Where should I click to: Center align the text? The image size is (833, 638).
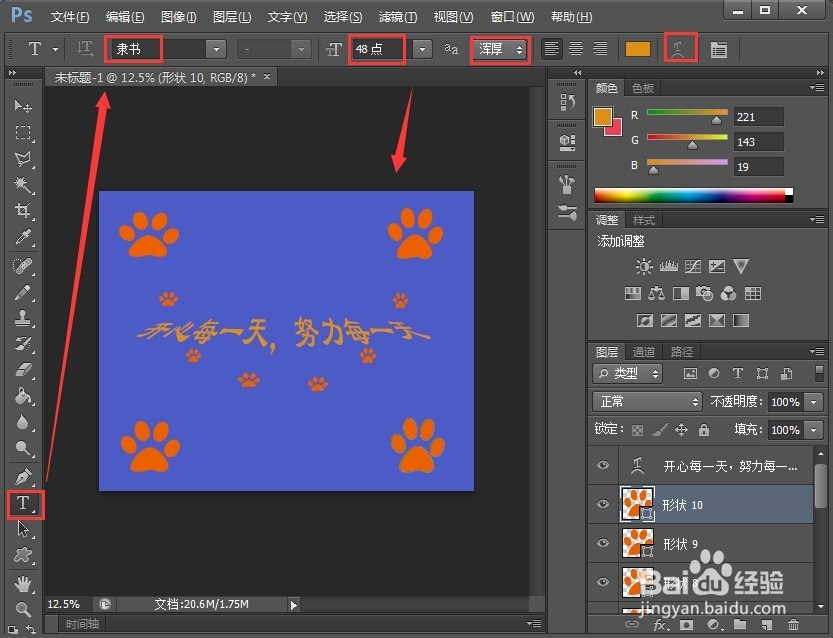[576, 47]
